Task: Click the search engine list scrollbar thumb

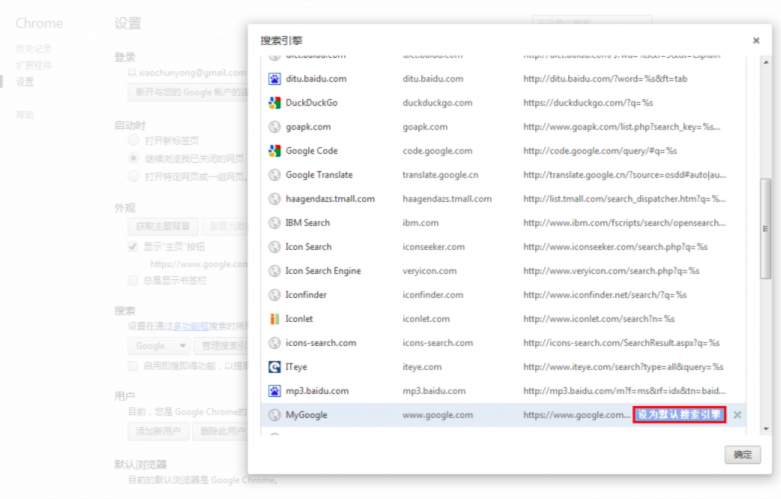Action: [766, 229]
